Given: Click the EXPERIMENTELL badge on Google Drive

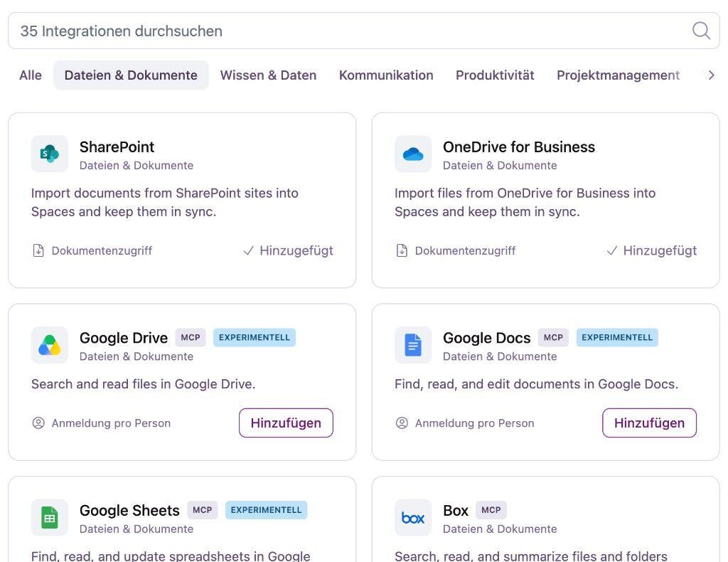Looking at the screenshot, I should 255,338.
